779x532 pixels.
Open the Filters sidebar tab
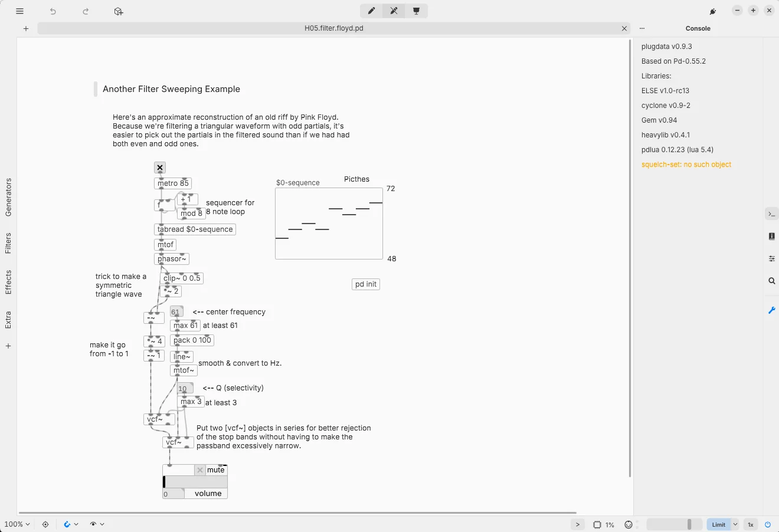[x=8, y=243]
